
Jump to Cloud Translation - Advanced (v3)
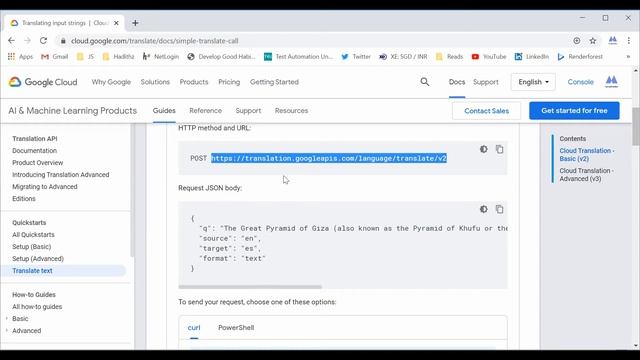coord(586,175)
